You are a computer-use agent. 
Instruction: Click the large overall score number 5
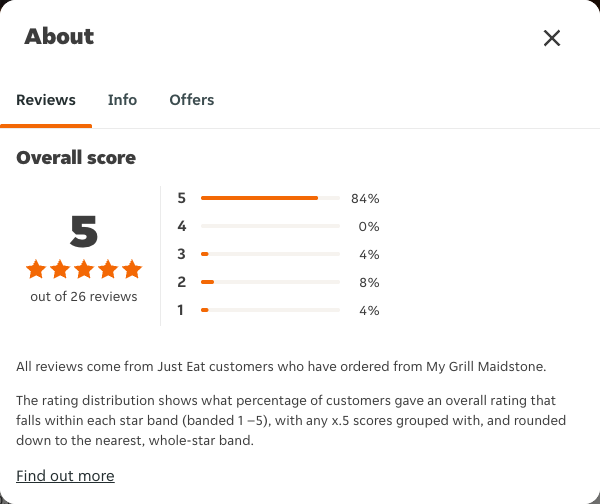84,231
